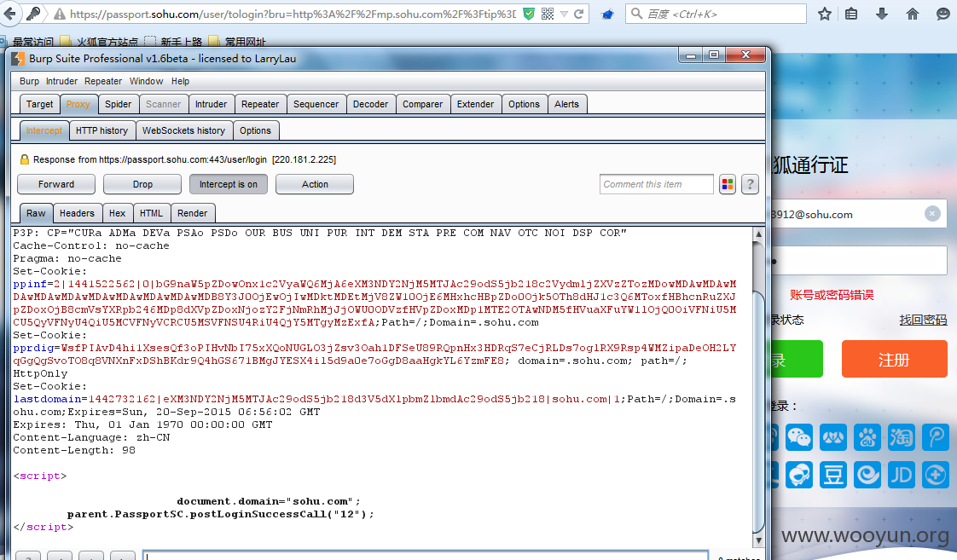
Task: Click the 找回密码 link
Action: (923, 320)
